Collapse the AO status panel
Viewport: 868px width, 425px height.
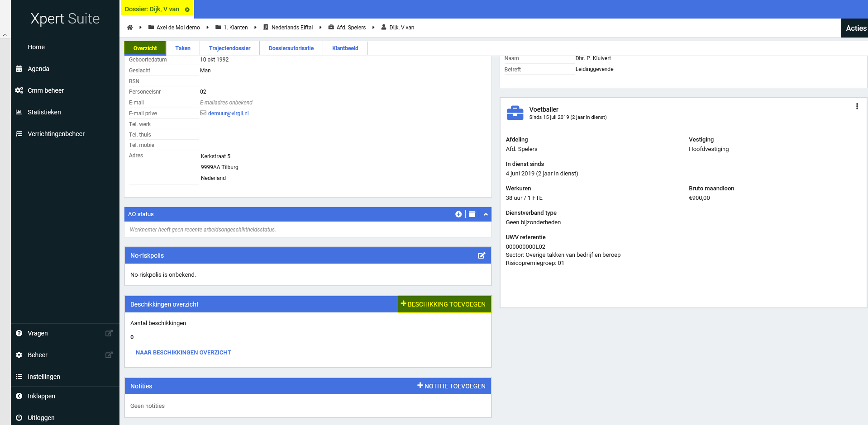pos(486,214)
